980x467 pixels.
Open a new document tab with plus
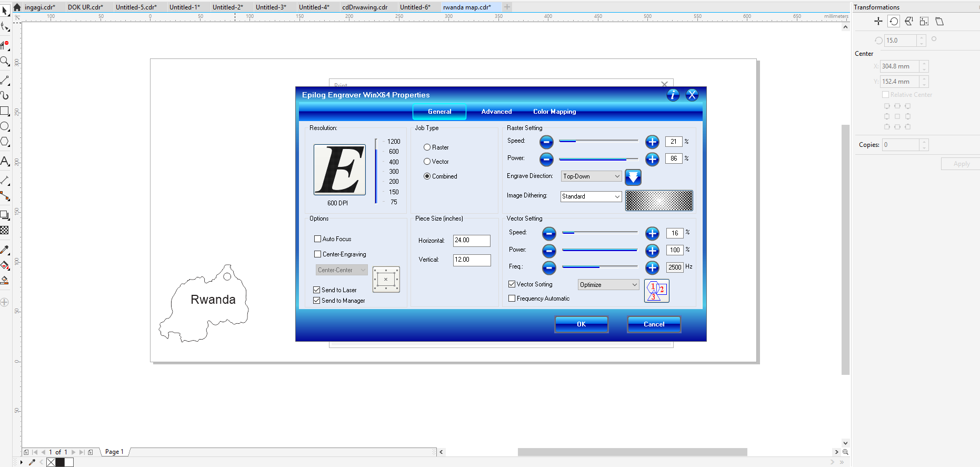coord(507,7)
